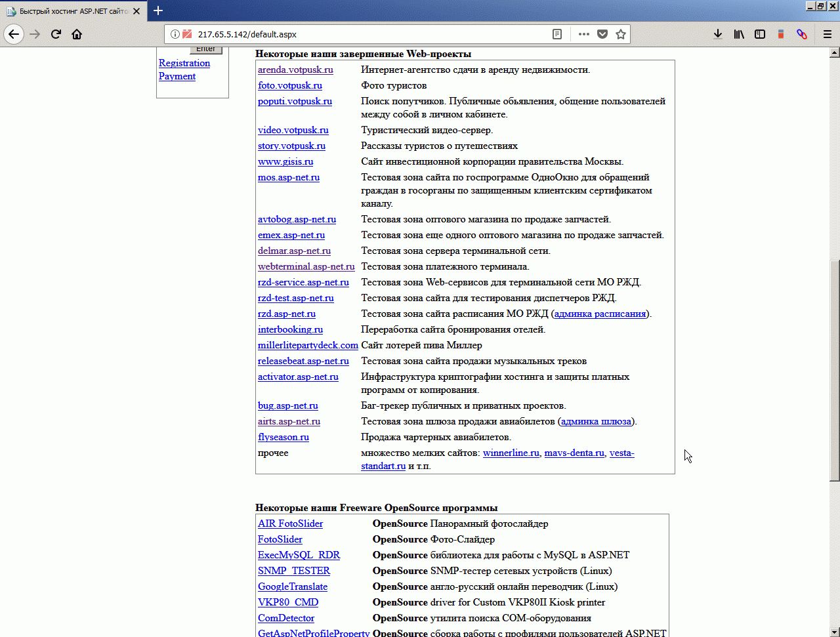Open avtobog.asp-net.ru link
Image resolution: width=840 pixels, height=637 pixels.
tap(297, 219)
